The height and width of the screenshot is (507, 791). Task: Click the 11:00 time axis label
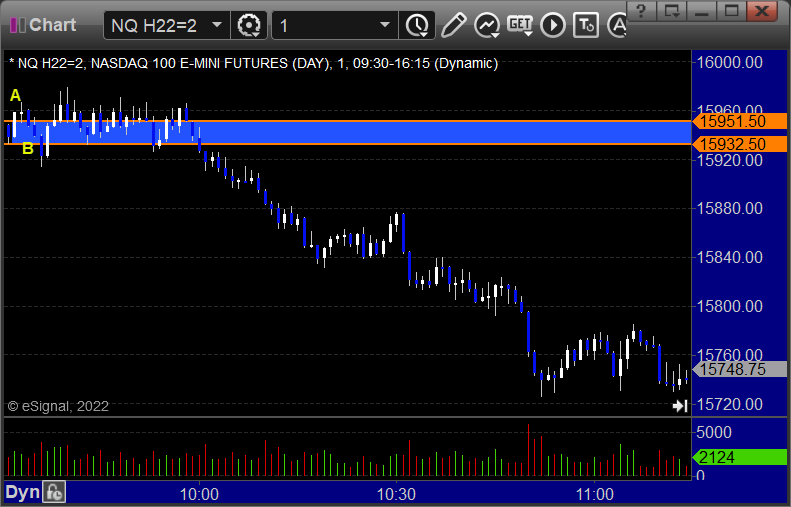point(594,494)
